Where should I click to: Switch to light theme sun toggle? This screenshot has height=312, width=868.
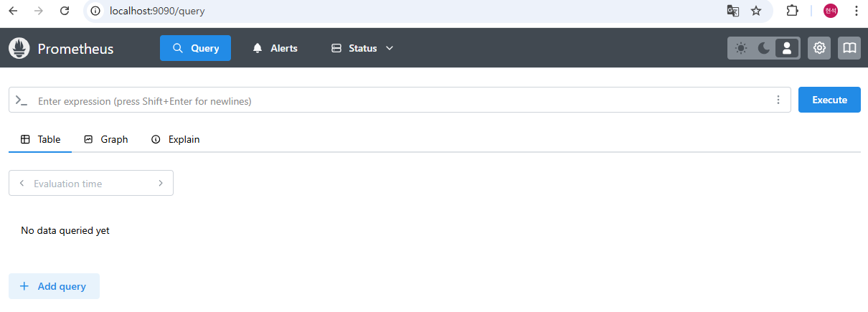tap(741, 48)
